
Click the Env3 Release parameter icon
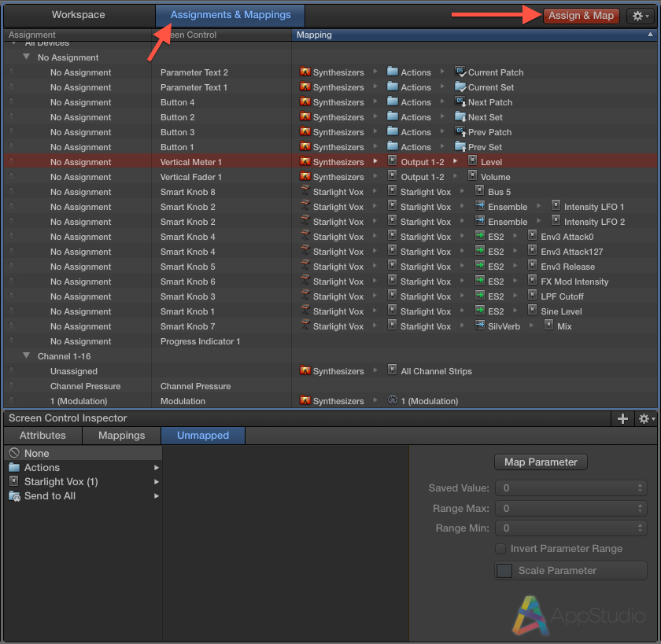point(533,266)
